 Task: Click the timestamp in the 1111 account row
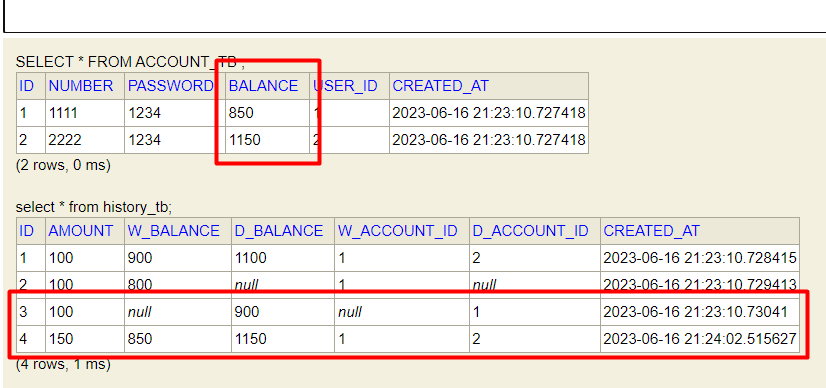(489, 113)
